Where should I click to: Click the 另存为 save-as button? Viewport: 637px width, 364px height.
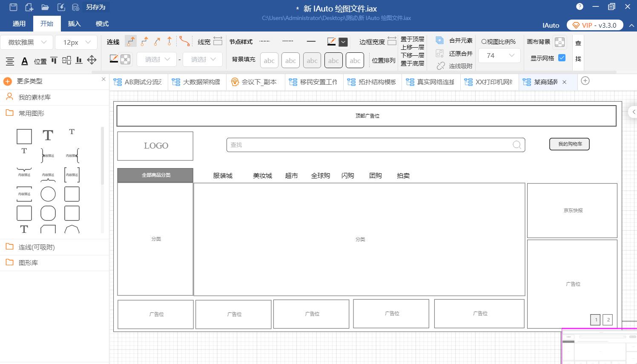(x=95, y=7)
